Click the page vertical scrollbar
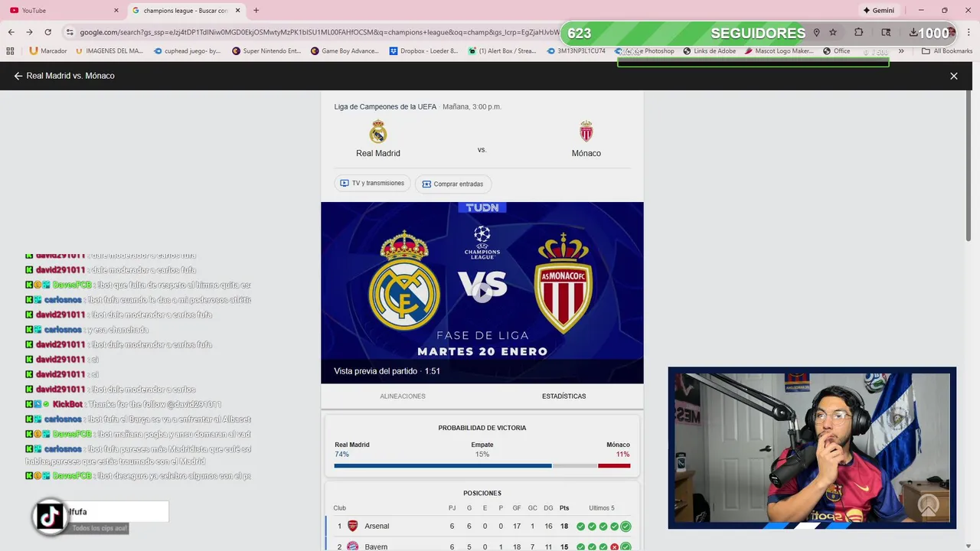Viewport: 980px width, 551px height. [969, 166]
